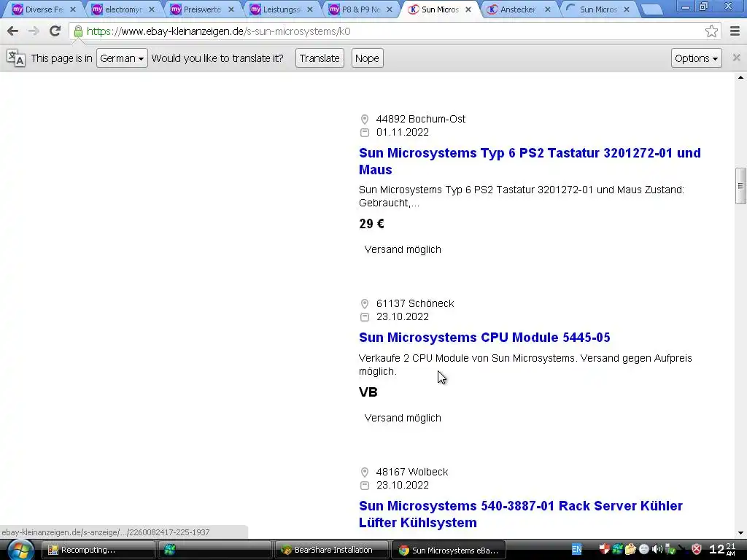The width and height of the screenshot is (747, 560).
Task: Open the Recomputing taskbar window
Action: click(x=98, y=550)
